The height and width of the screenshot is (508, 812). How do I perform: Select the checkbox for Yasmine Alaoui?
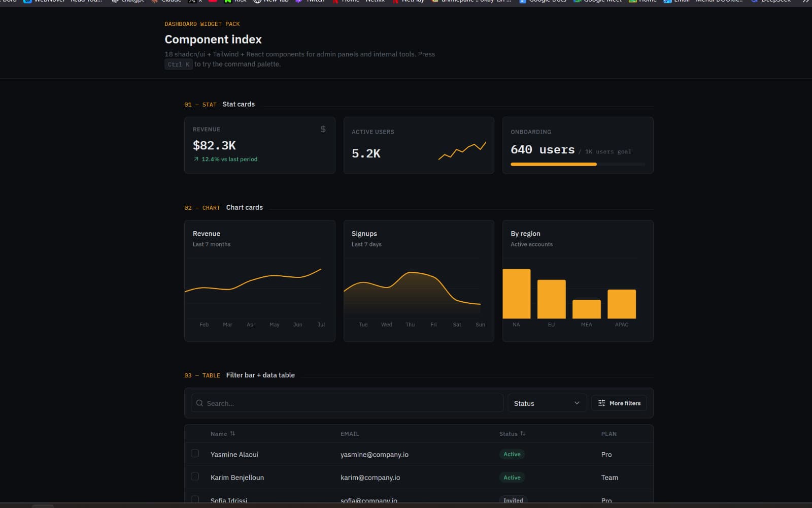click(195, 453)
